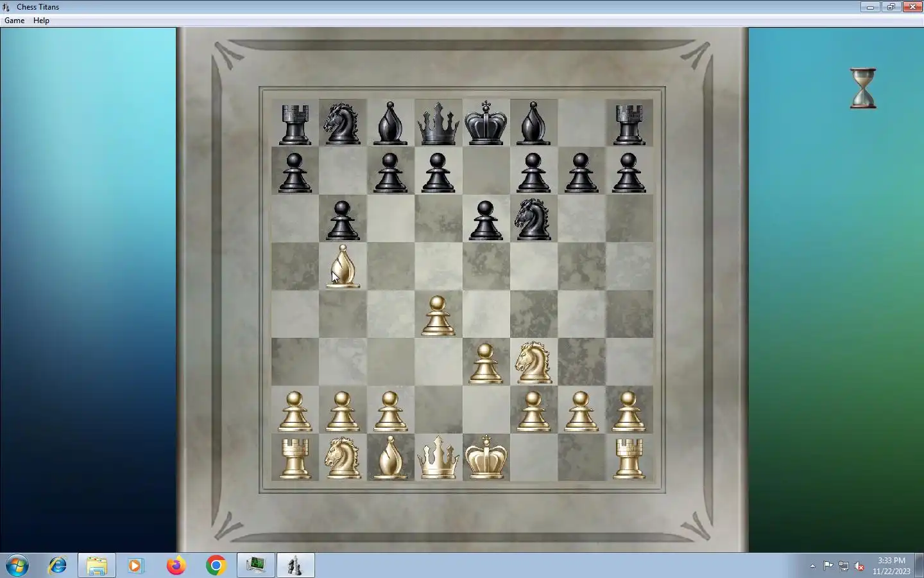Click the black pawn on e6
Image resolution: width=924 pixels, height=578 pixels.
pyautogui.click(x=486, y=220)
